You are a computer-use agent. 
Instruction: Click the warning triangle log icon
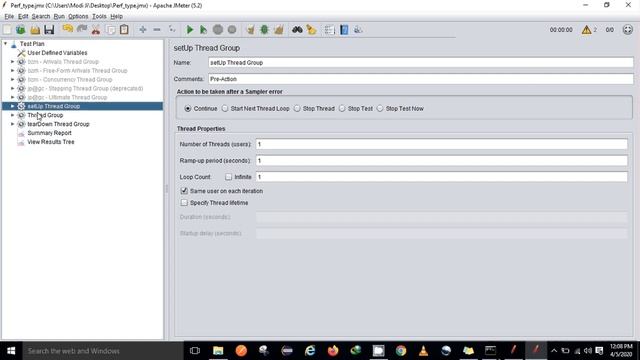(x=587, y=29)
